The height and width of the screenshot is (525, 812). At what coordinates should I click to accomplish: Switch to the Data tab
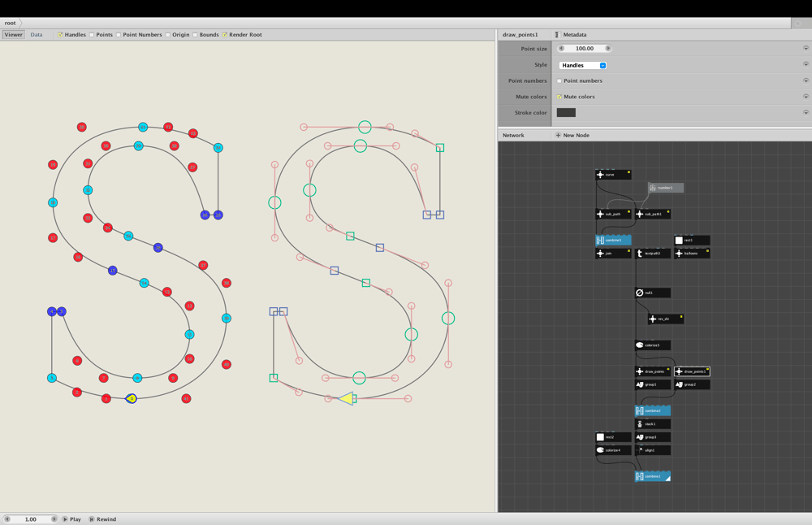[37, 35]
